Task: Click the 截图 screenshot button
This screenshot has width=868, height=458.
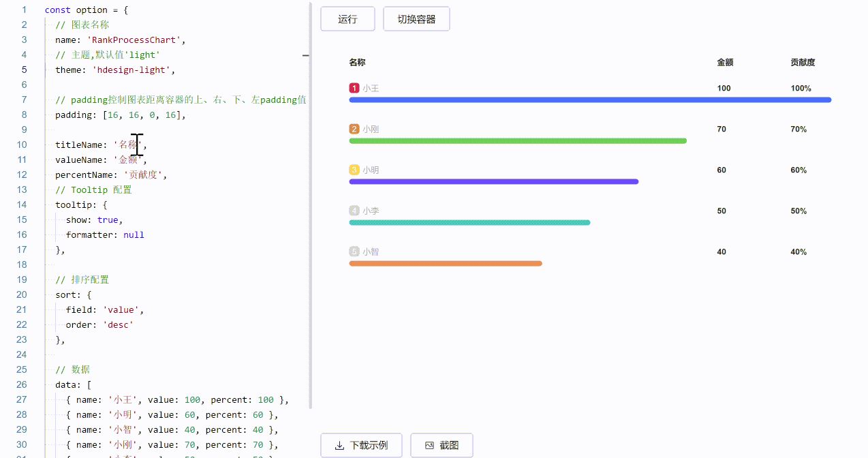Action: (x=441, y=445)
